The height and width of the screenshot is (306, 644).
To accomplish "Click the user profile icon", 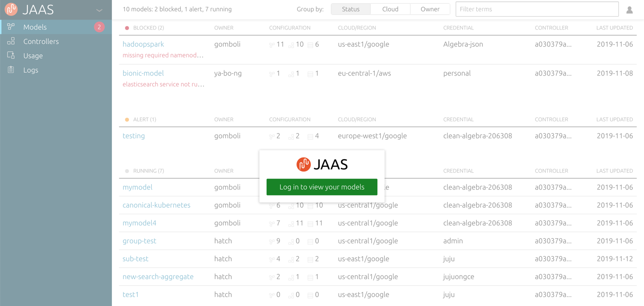I will (x=629, y=9).
